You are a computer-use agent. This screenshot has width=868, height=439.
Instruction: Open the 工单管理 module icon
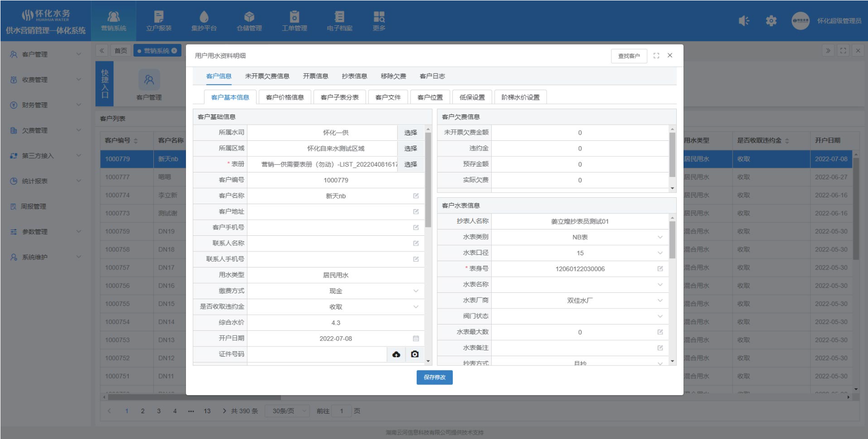(x=295, y=21)
